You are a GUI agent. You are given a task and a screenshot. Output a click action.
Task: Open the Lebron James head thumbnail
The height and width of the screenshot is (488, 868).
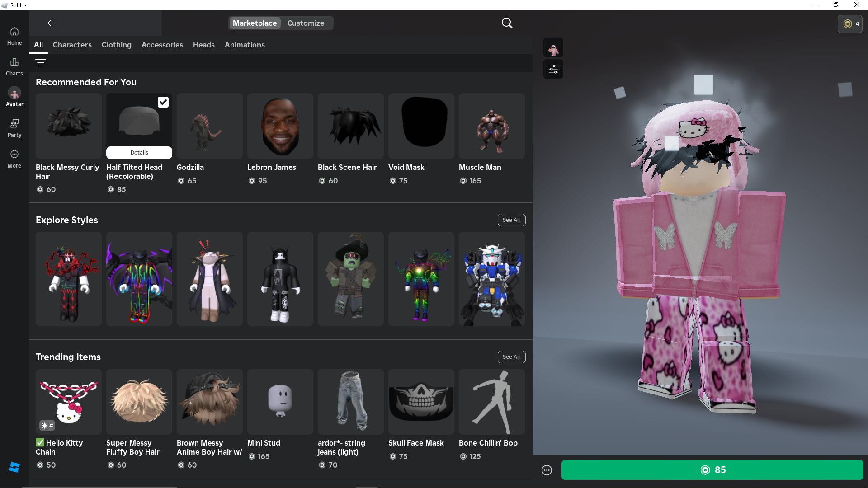click(x=280, y=126)
